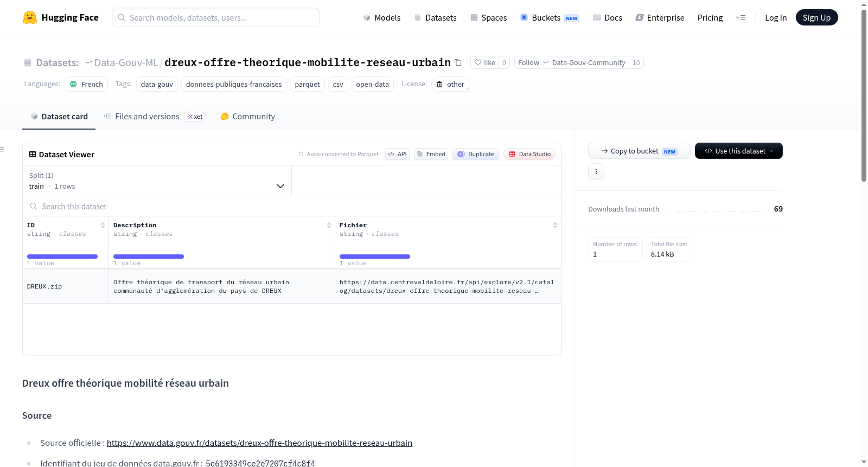868x467 pixels.
Task: Click the Dataset Viewer table icon
Action: (33, 154)
